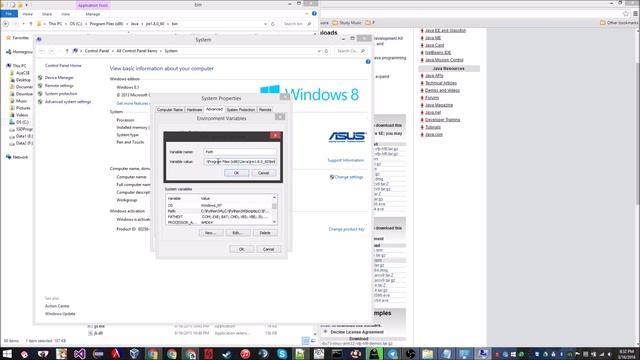Click Cancel in Environment Variables dialog
Viewport: 640px width, 360px height.
coord(269,249)
